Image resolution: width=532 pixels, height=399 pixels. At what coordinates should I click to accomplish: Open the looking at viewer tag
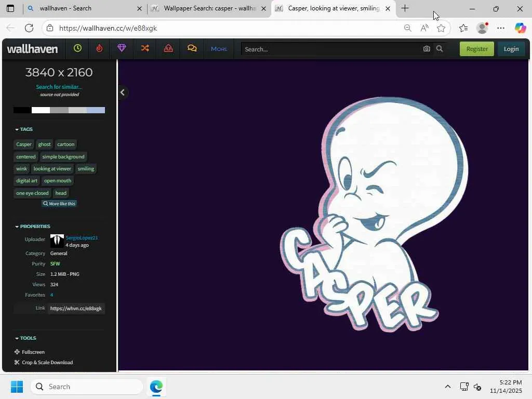click(x=52, y=169)
